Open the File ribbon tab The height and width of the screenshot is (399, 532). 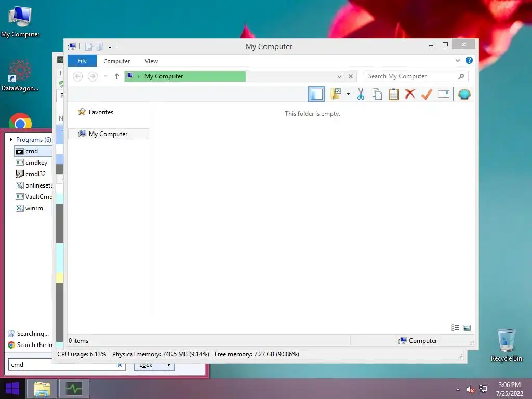pyautogui.click(x=82, y=61)
